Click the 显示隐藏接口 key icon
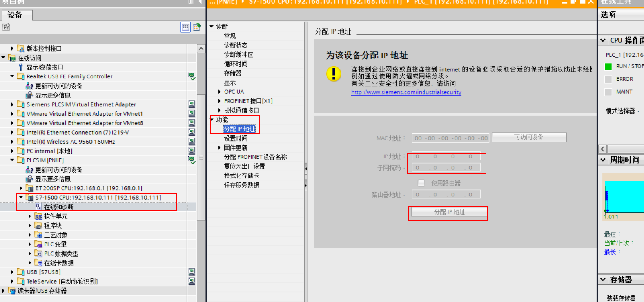This screenshot has width=644, height=302. 21,67
